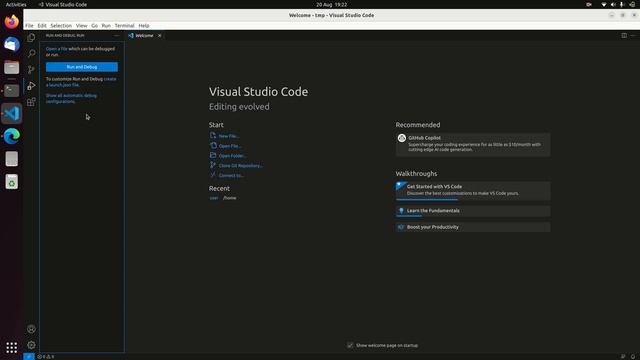Open the View menu
The width and height of the screenshot is (640, 360).
pyautogui.click(x=82, y=25)
